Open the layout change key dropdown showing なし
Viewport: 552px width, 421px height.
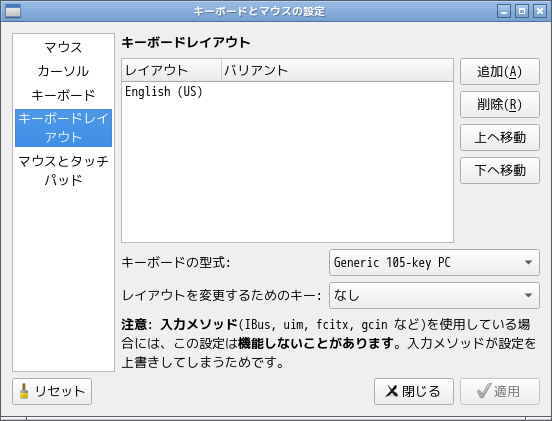434,295
